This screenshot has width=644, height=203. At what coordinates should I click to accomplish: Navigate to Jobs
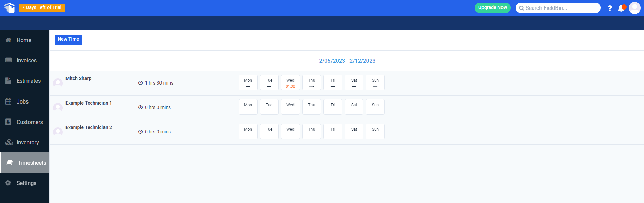click(24, 101)
